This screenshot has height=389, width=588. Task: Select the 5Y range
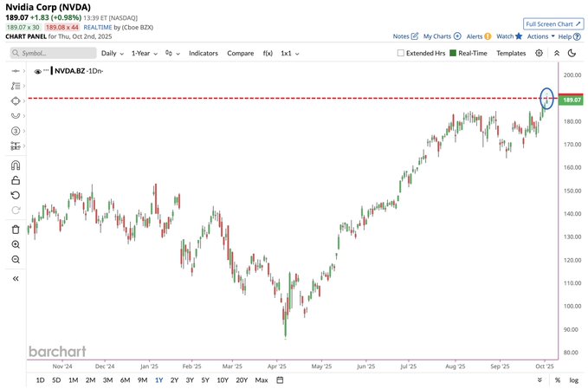coord(205,380)
